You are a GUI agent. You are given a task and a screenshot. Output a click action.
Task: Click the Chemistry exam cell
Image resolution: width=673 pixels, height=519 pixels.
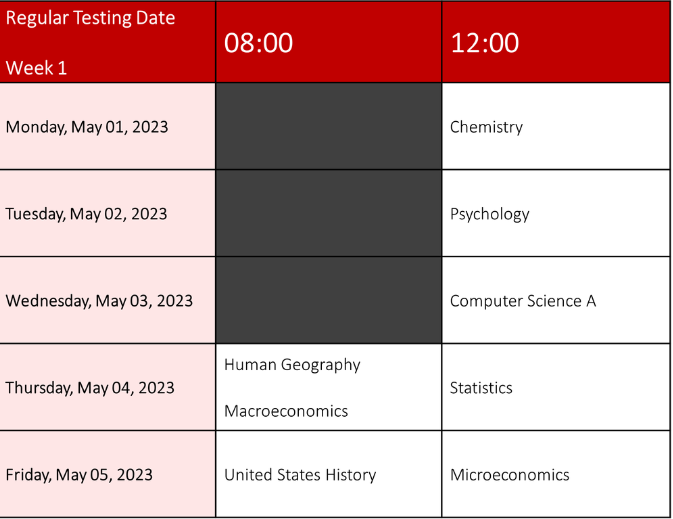(556, 127)
